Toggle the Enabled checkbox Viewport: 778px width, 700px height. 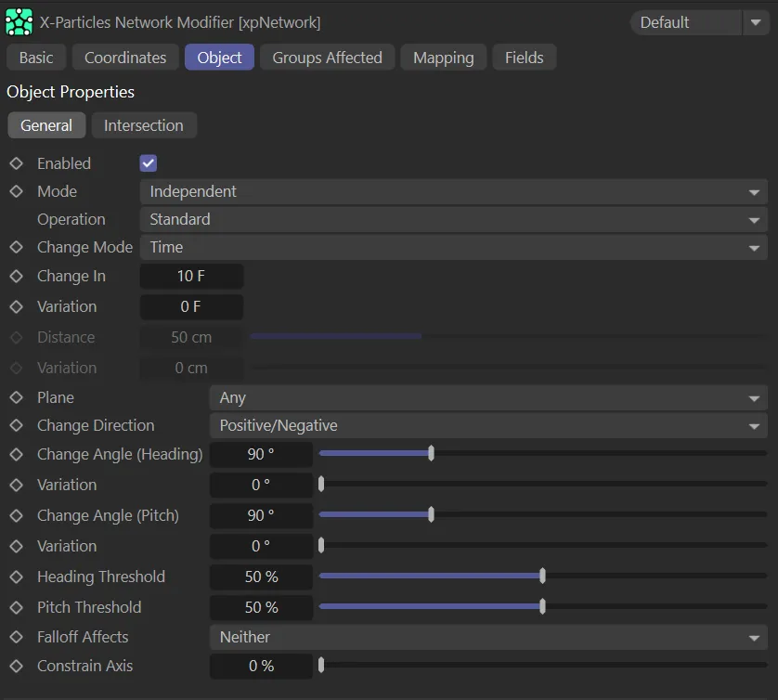click(149, 163)
